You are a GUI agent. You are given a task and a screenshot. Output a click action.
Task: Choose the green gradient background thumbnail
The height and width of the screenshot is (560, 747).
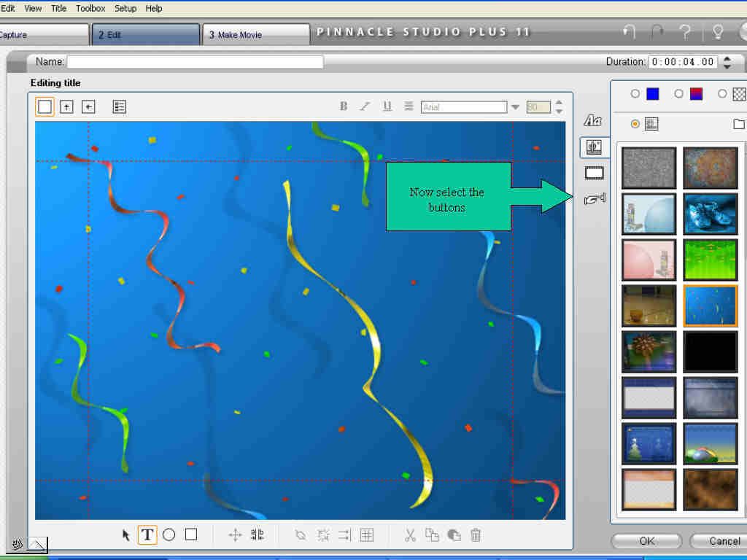pyautogui.click(x=710, y=260)
